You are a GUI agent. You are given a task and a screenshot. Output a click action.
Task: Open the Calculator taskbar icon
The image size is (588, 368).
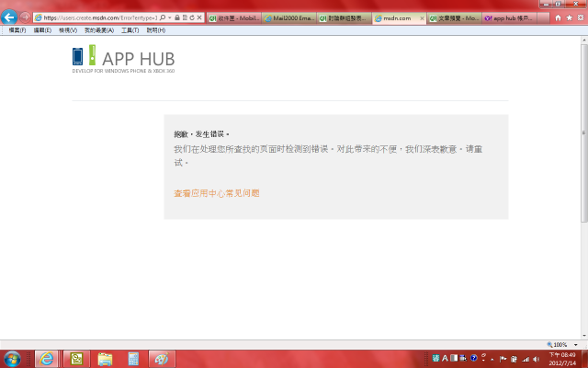pos(133,359)
